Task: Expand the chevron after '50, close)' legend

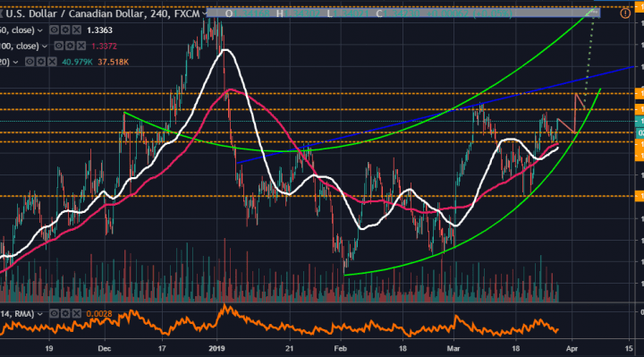Action: (x=40, y=30)
